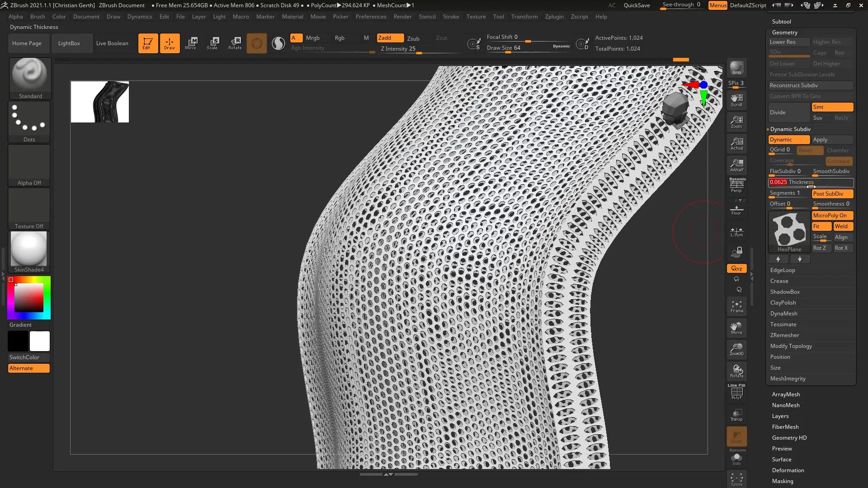
Task: Toggle the L.Sym local symmetry icon
Action: [x=736, y=231]
